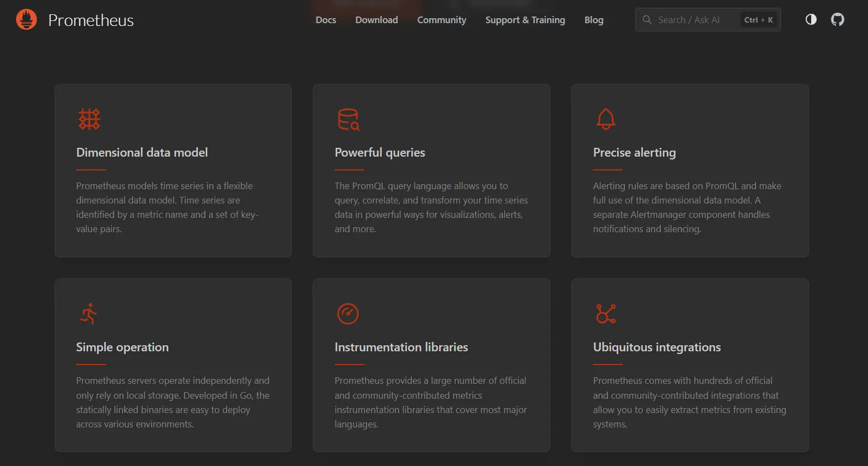Click the text about PromQL query language
This screenshot has width=868, height=466.
point(431,207)
